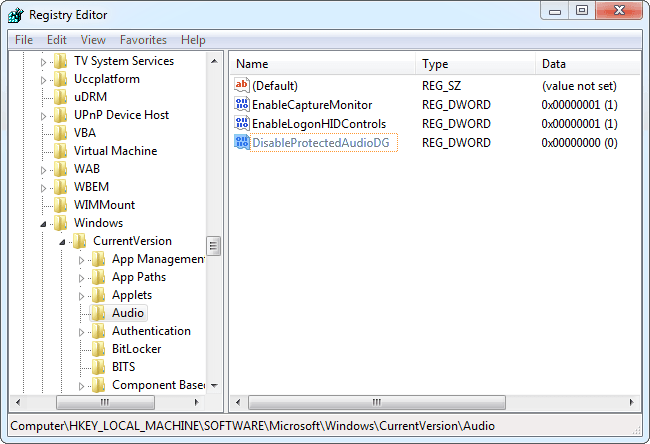The width and height of the screenshot is (650, 444).
Task: Expand the Uccplatform key
Action: (43, 80)
